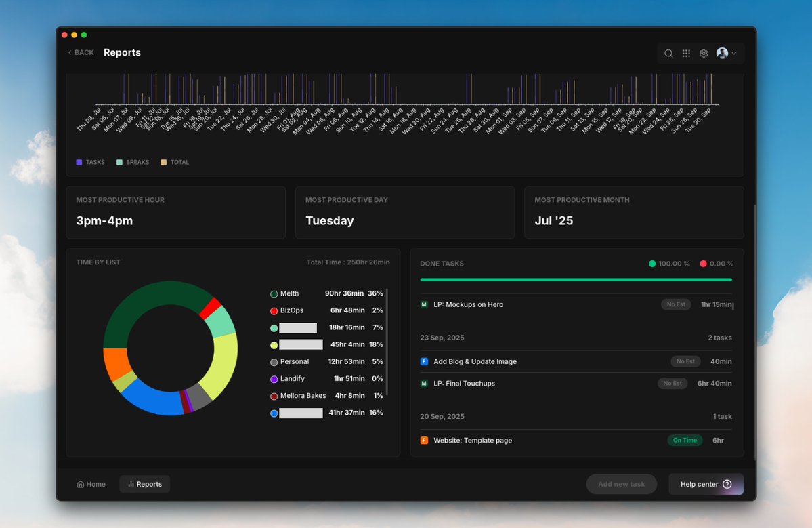Image resolution: width=812 pixels, height=528 pixels.
Task: Click the Total Time : 250hr 26min label
Action: (x=348, y=262)
